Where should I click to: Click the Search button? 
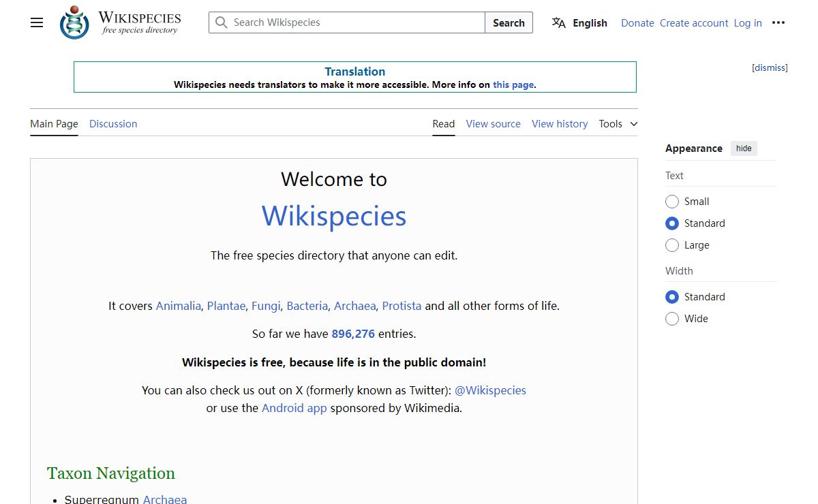509,22
